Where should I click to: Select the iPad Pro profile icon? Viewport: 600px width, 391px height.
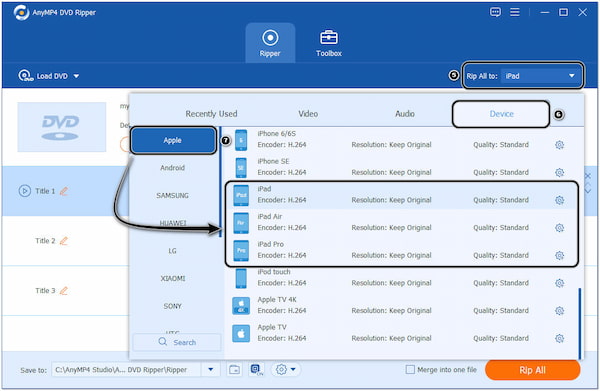[x=241, y=250]
